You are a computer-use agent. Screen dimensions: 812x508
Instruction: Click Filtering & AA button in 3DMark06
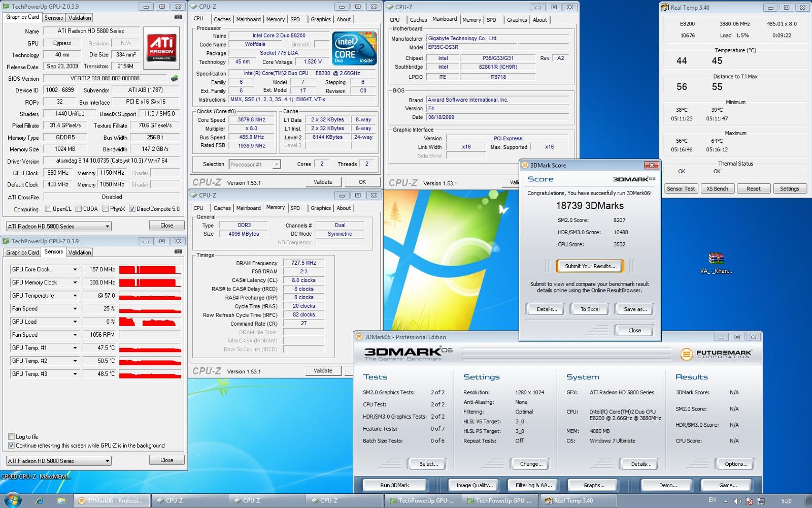533,485
